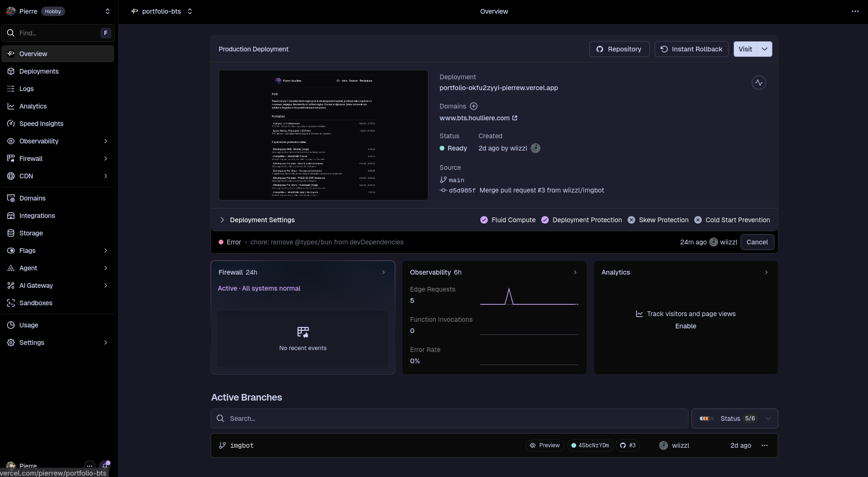Click the Instant Rollback button
This screenshot has width=868, height=477.
(691, 49)
